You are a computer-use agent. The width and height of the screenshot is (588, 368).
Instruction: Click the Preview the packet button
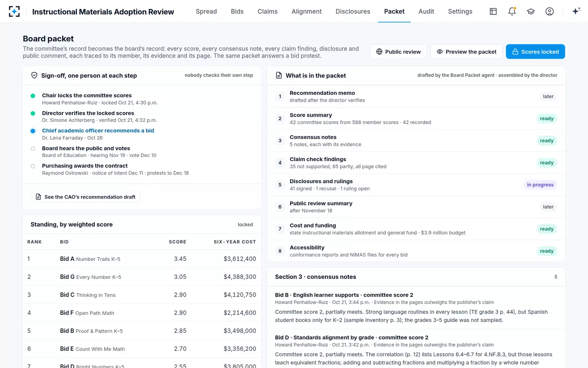pyautogui.click(x=467, y=52)
